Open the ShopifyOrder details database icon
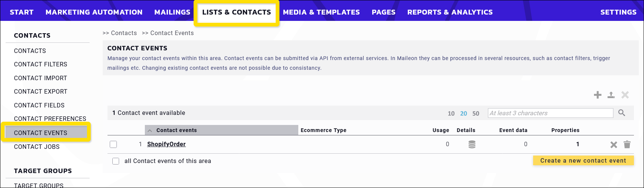This screenshot has width=644, height=188. pyautogui.click(x=472, y=144)
